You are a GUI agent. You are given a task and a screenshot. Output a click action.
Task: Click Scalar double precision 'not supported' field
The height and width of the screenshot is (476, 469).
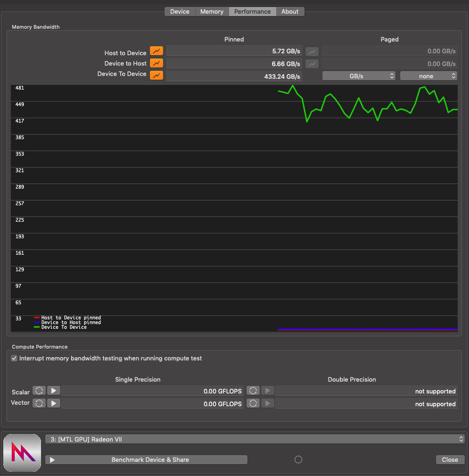(366, 391)
